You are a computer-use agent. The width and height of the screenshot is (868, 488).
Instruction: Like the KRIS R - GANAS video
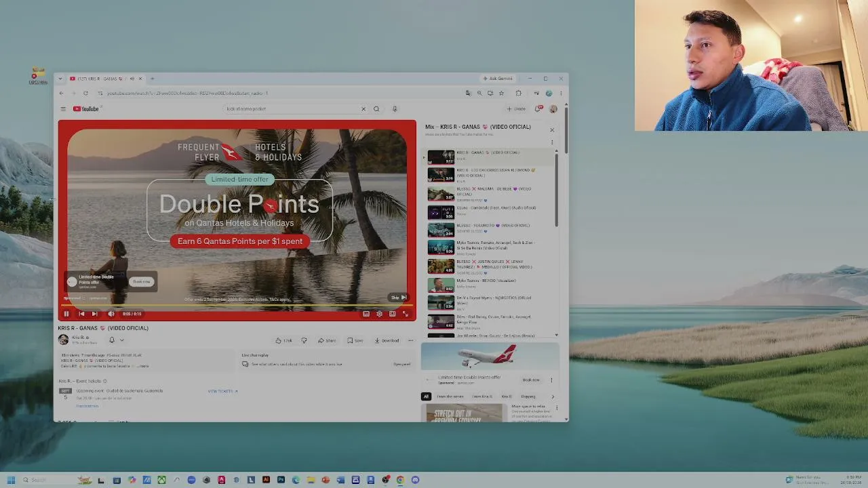[x=284, y=340]
